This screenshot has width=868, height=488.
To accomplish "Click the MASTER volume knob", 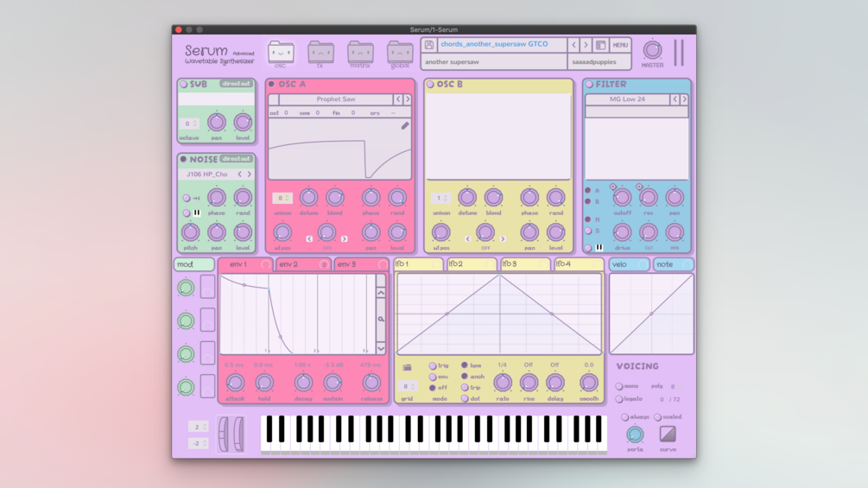I will 652,50.
